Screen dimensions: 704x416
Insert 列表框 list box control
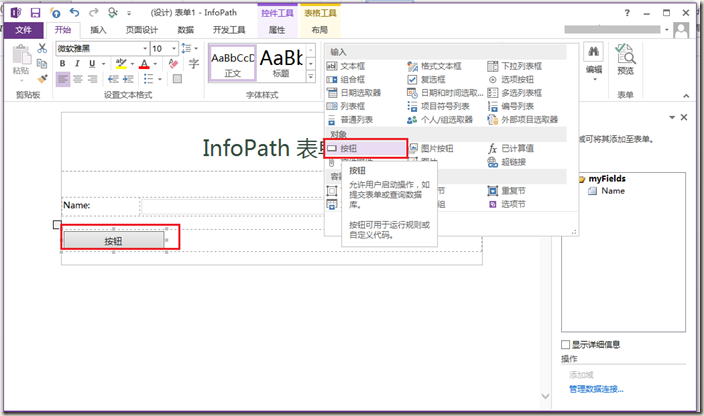[x=346, y=106]
